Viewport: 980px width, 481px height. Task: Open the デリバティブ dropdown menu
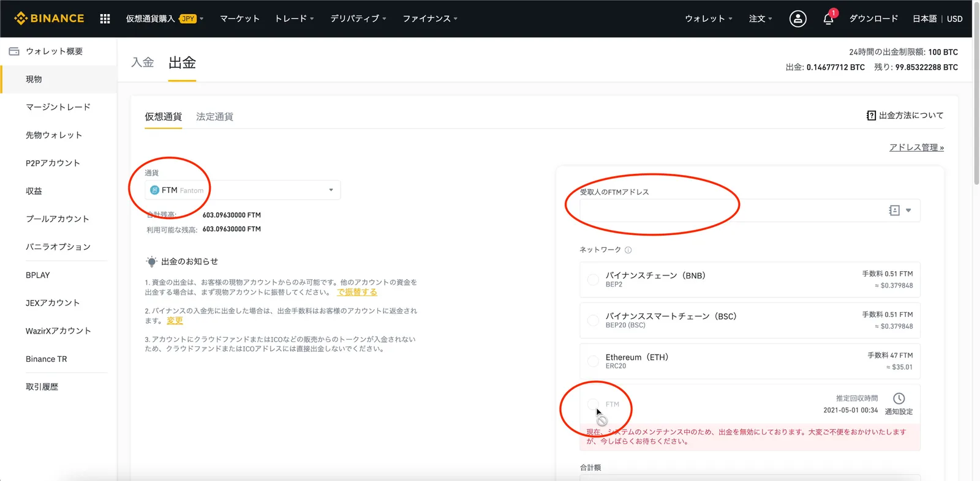(x=358, y=19)
